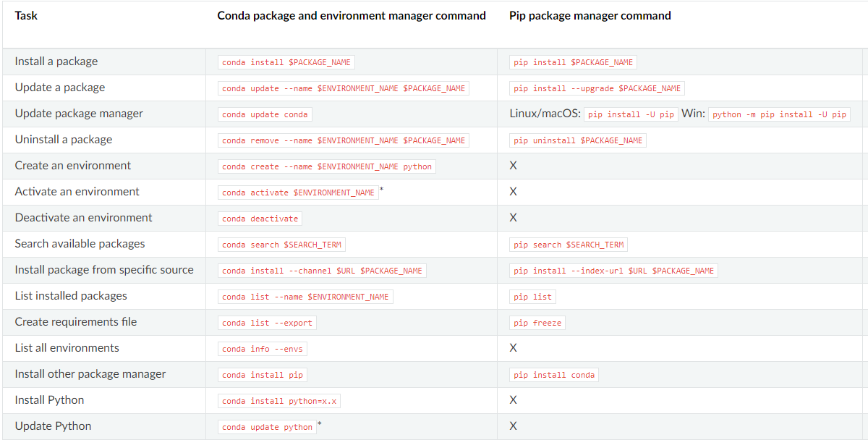Click 'conda install $PACKAGE_NAME' code
The width and height of the screenshot is (868, 440).
click(x=286, y=62)
